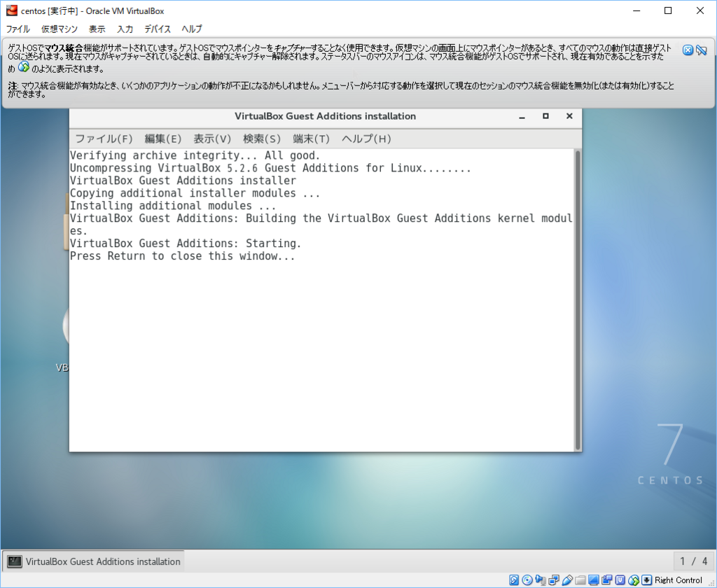Screen dimensions: 717x588
Task: Click the shared folders status icon
Action: click(x=580, y=580)
